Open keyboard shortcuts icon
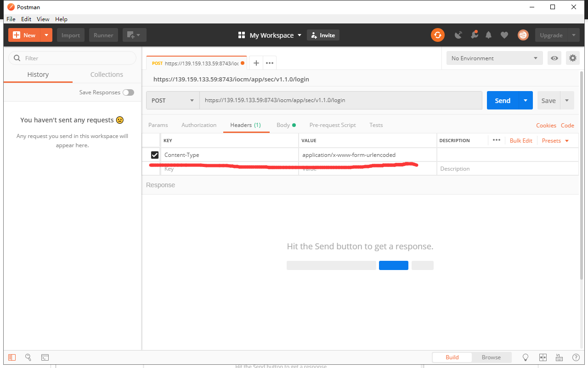 pos(559,357)
